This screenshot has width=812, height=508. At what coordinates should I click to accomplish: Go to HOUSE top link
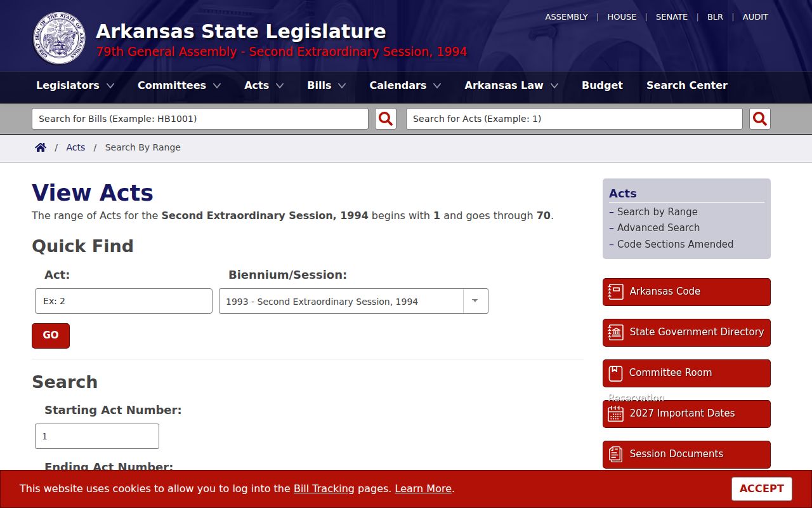click(622, 17)
